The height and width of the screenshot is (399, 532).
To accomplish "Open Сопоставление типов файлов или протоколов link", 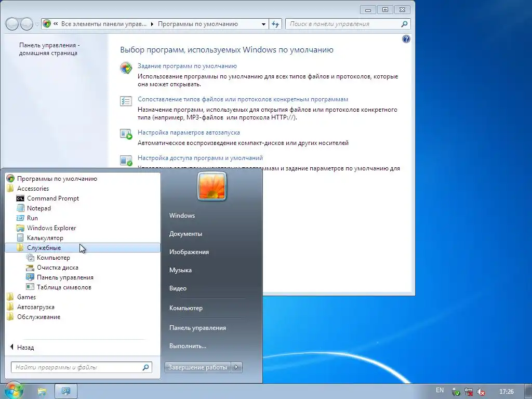I will click(x=243, y=99).
